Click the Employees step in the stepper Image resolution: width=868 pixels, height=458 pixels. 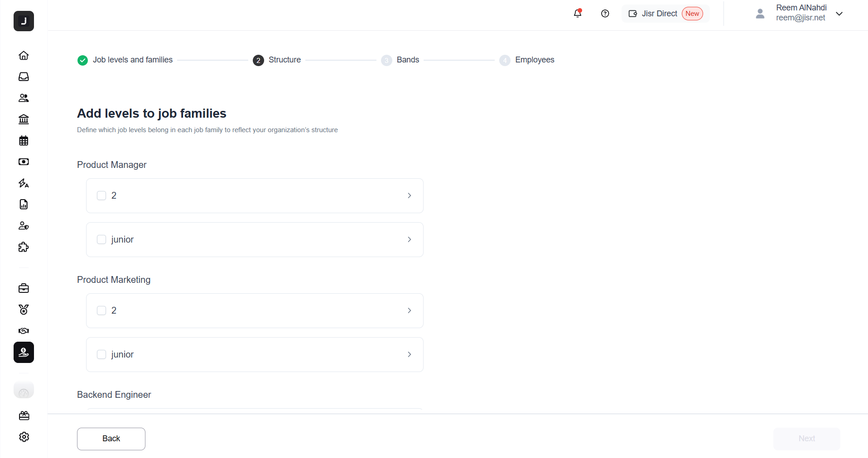click(x=534, y=60)
